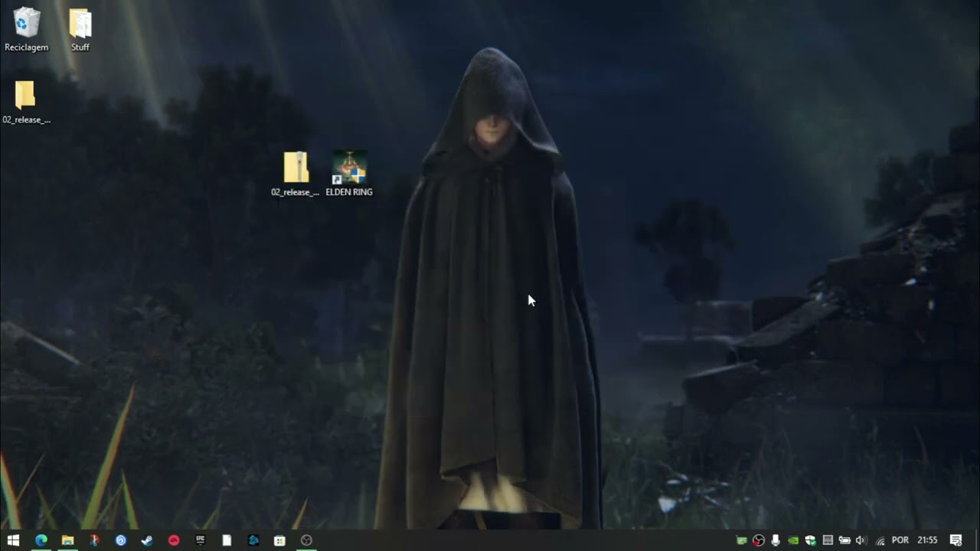This screenshot has width=980, height=551.
Task: Open the red EA app taskbar icon
Action: pyautogui.click(x=174, y=540)
